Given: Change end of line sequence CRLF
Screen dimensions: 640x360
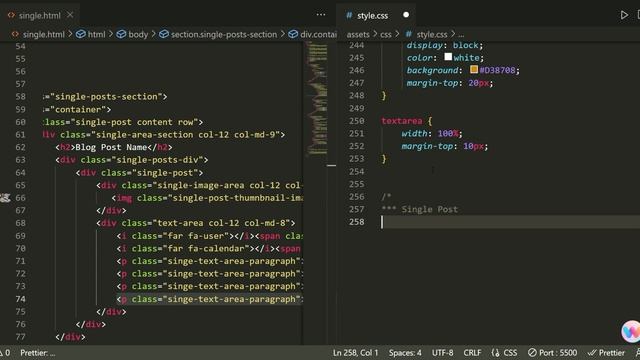Looking at the screenshot, I should [x=472, y=353].
